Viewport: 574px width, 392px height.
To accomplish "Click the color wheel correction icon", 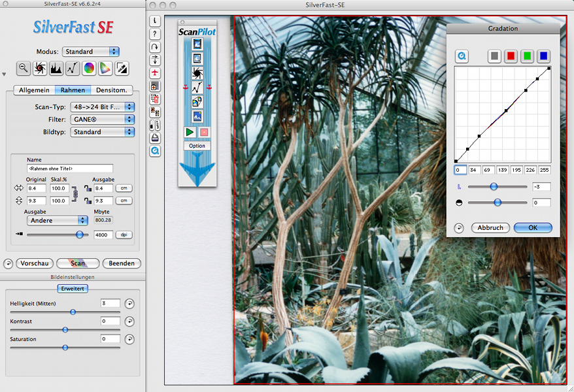I will [89, 68].
